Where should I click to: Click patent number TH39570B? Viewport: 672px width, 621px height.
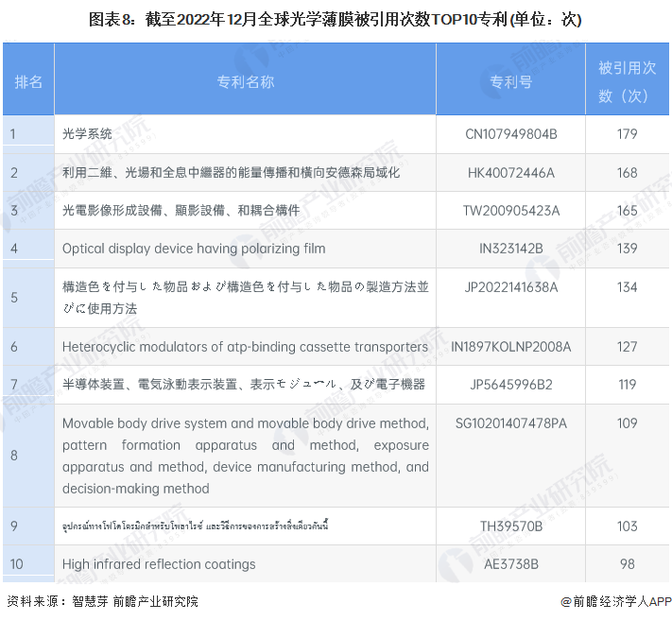tap(510, 526)
